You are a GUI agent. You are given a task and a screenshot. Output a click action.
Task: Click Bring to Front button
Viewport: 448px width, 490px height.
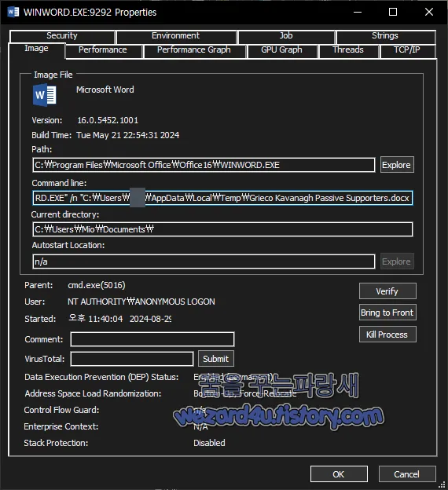pyautogui.click(x=387, y=313)
